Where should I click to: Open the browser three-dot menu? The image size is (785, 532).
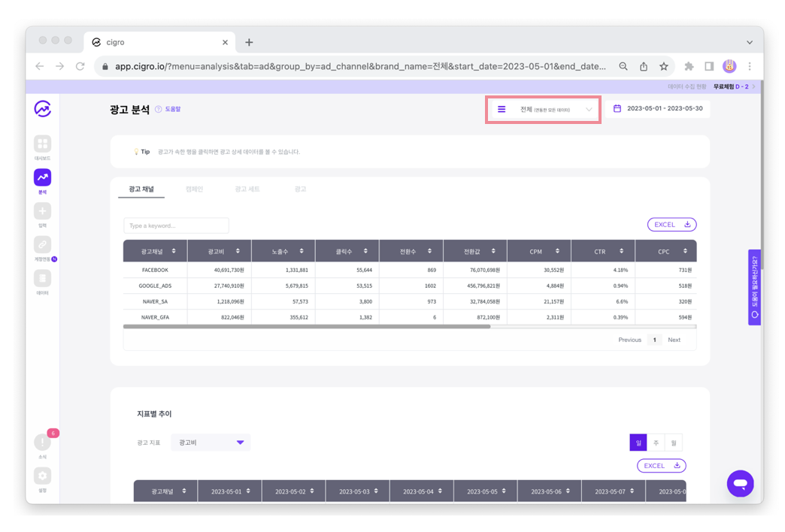tap(750, 66)
